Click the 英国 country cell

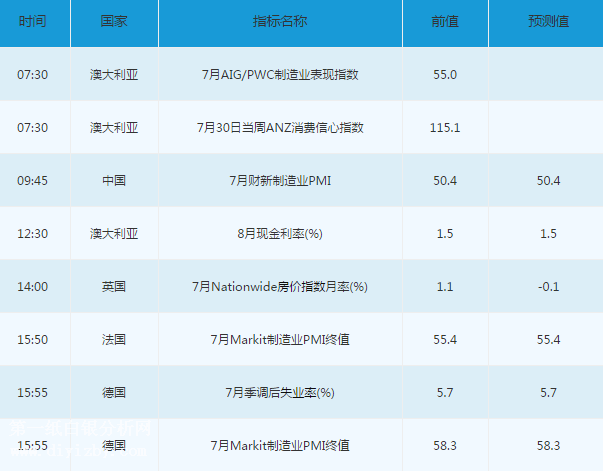click(x=113, y=287)
